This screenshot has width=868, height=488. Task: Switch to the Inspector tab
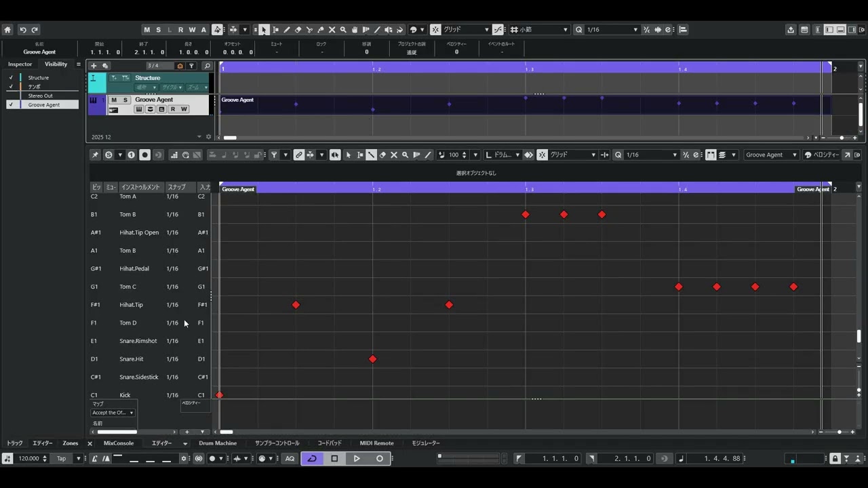[20, 64]
